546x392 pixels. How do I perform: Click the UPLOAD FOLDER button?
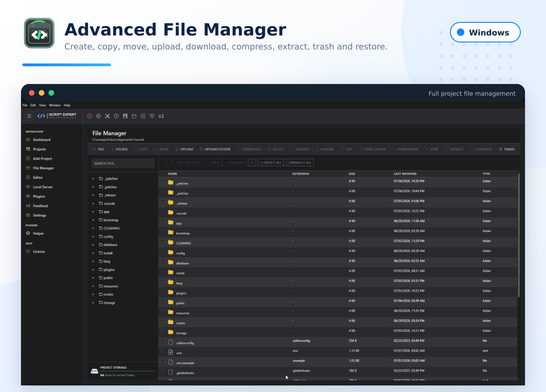215,149
